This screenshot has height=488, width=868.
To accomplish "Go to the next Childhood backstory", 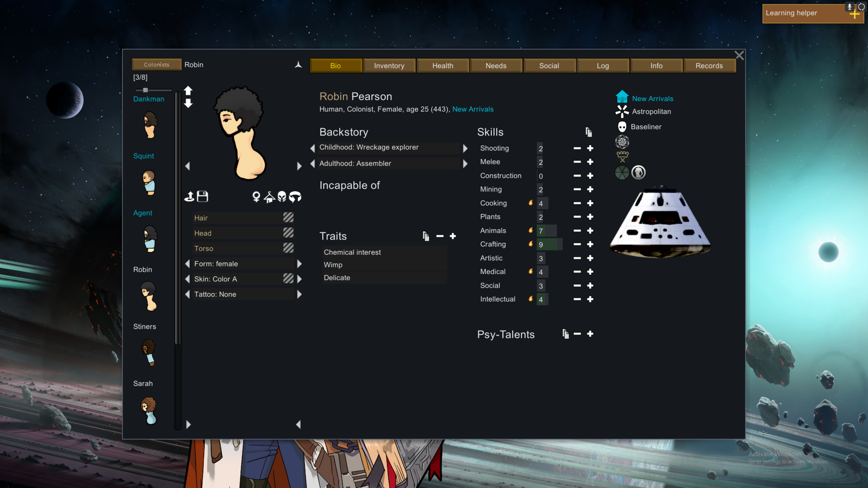I will point(465,148).
